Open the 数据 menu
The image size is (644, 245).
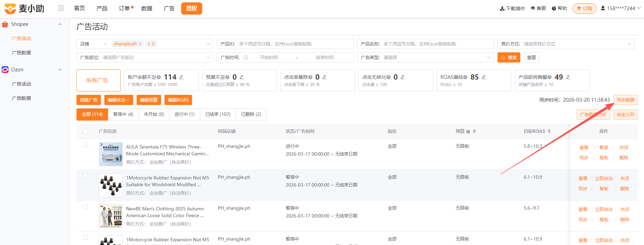147,8
